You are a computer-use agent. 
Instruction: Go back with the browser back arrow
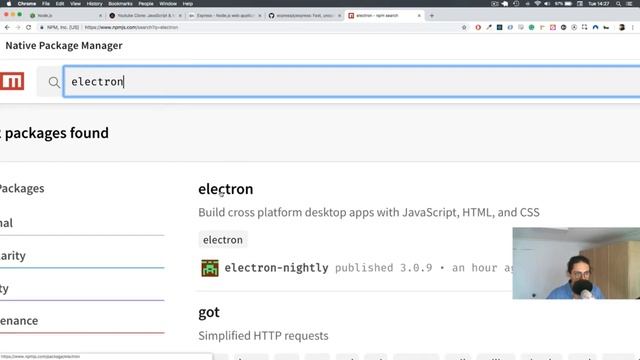pos(7,27)
